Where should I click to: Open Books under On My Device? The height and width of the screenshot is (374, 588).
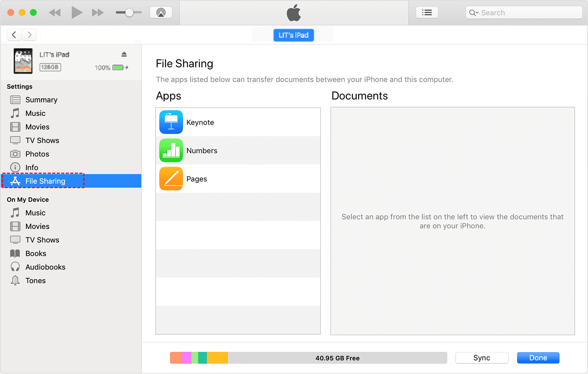[35, 254]
